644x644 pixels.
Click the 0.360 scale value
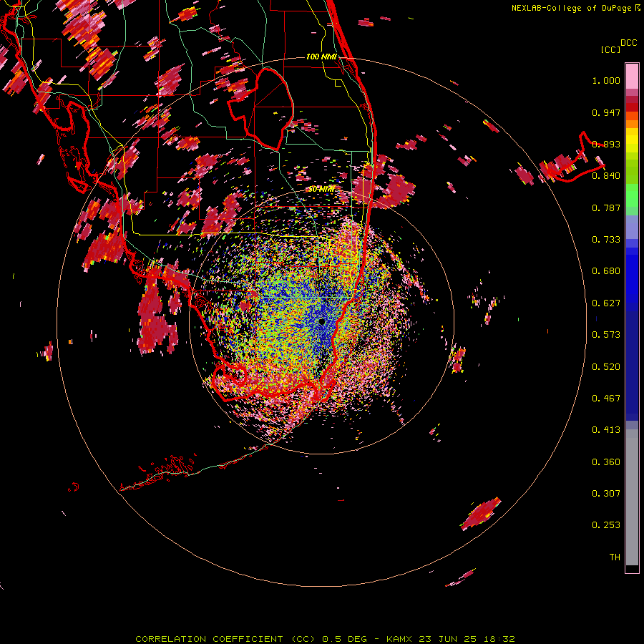tap(606, 462)
